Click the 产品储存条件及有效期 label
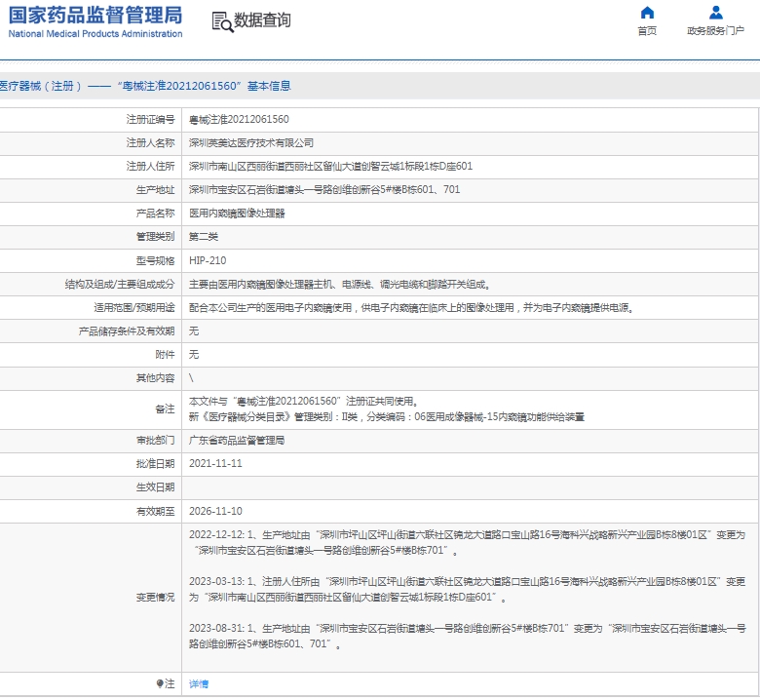The image size is (760, 700). pos(127,331)
